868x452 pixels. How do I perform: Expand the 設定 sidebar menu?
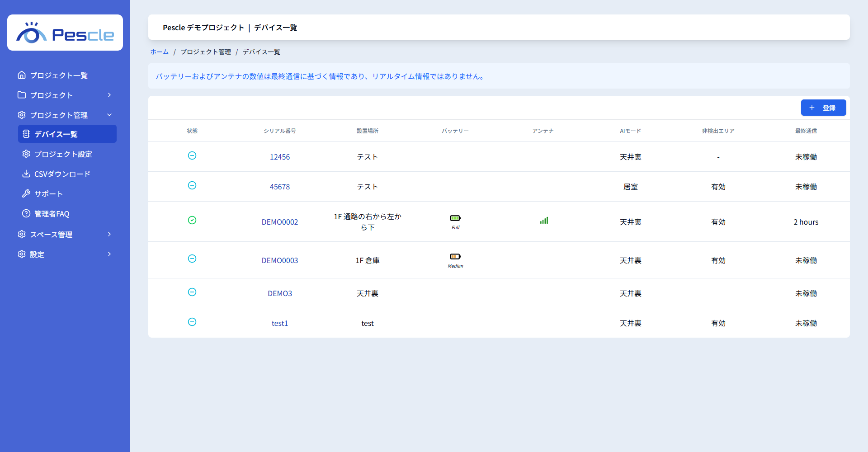65,254
